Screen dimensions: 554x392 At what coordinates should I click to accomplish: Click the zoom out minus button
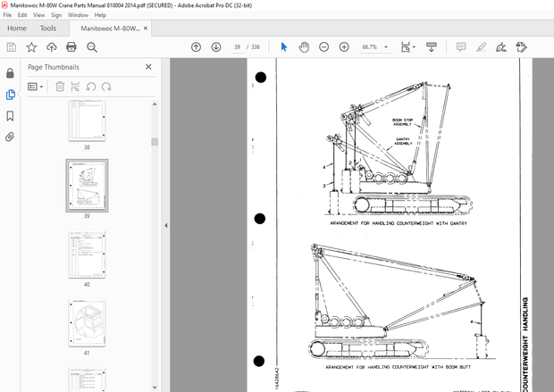click(x=323, y=46)
